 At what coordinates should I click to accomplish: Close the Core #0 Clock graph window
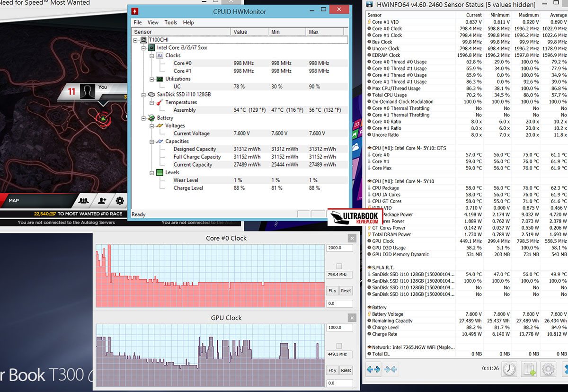pyautogui.click(x=352, y=238)
